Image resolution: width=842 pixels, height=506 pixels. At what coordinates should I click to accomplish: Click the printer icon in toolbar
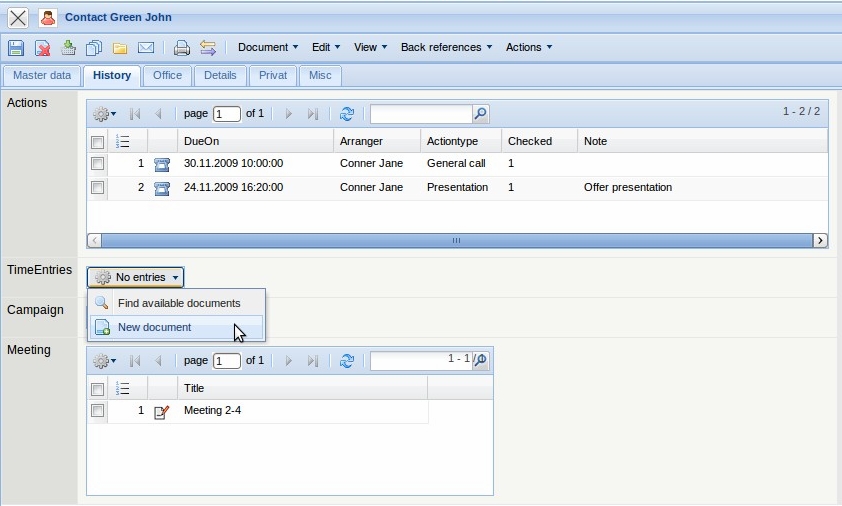(181, 47)
